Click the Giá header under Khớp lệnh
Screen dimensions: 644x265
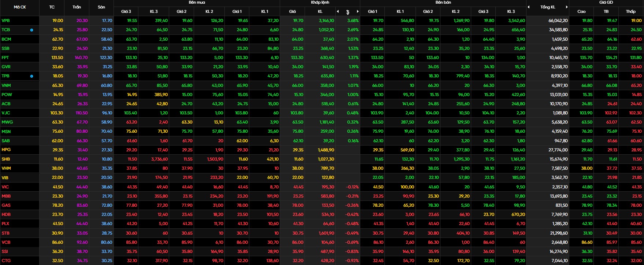[292, 11]
